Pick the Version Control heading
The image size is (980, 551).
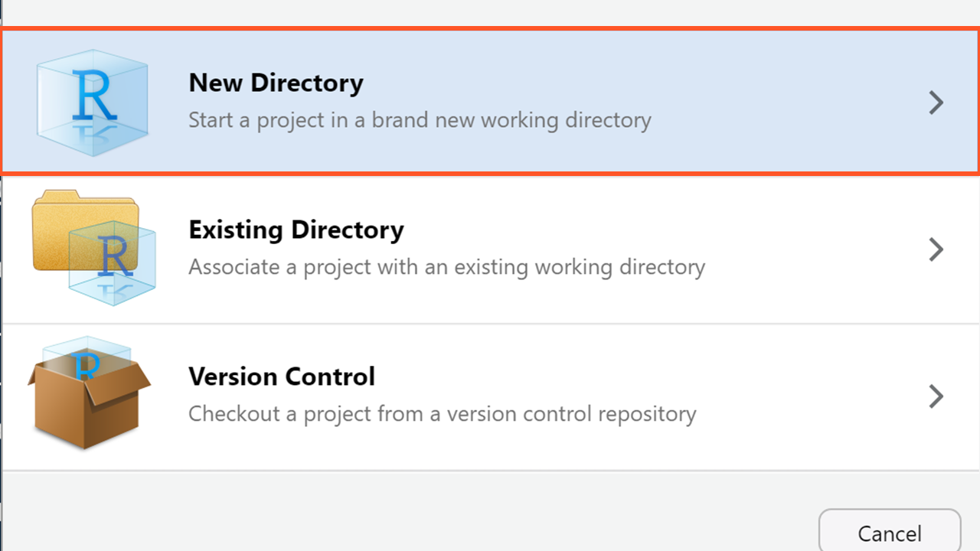click(x=282, y=377)
